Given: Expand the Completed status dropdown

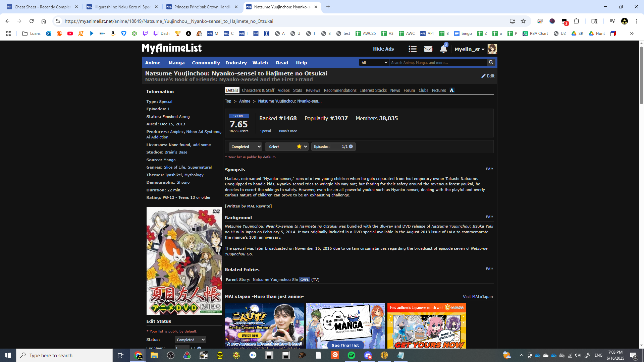Looking at the screenshot, I should click(x=245, y=147).
